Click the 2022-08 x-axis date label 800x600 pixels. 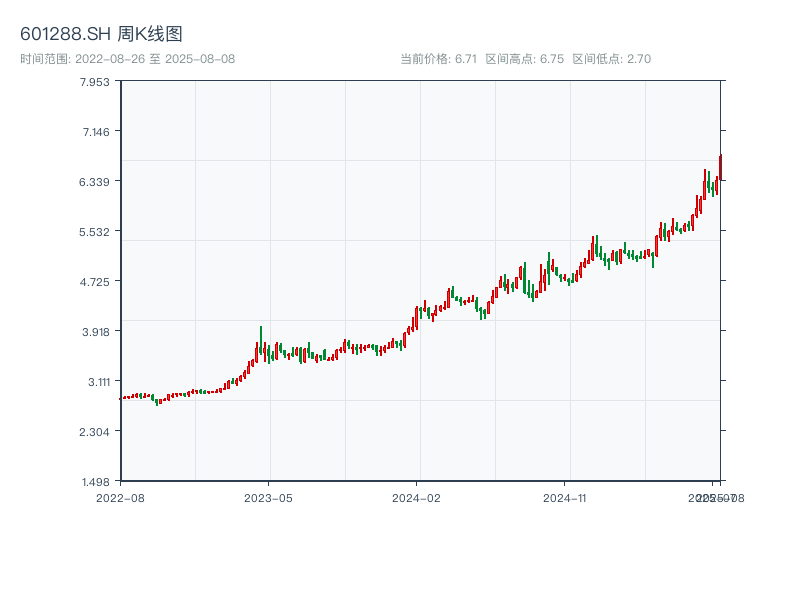coord(120,497)
